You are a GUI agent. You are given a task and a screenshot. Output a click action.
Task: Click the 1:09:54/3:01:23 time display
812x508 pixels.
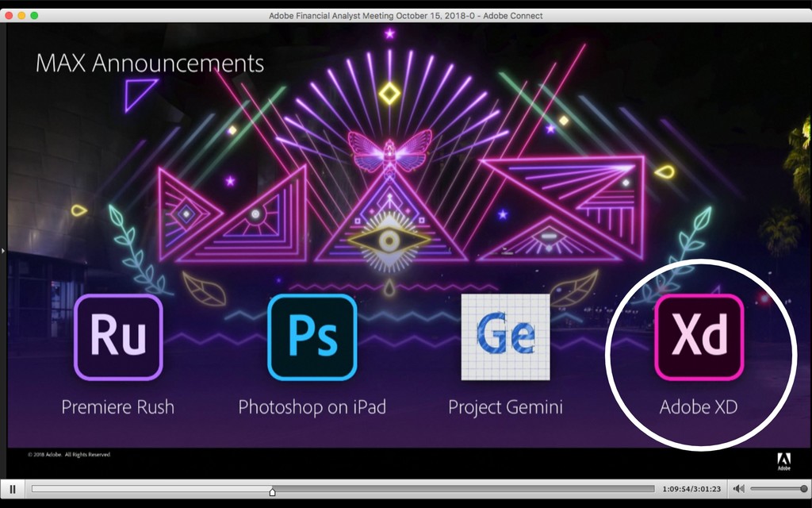pyautogui.click(x=691, y=489)
